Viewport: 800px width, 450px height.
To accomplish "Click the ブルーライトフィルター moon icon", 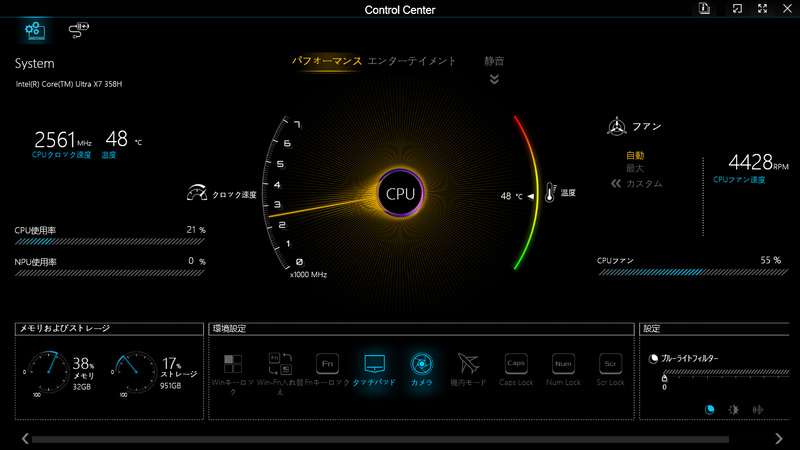I will click(x=653, y=359).
